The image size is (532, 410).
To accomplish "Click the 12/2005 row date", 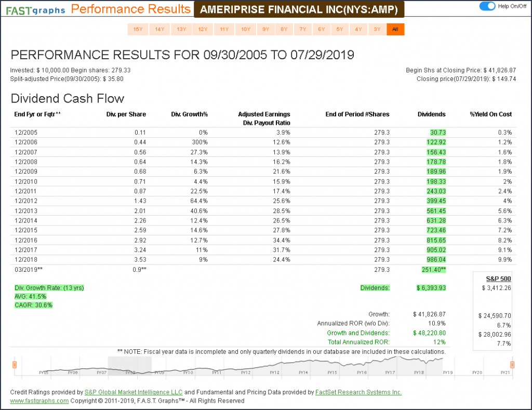I will [26, 133].
